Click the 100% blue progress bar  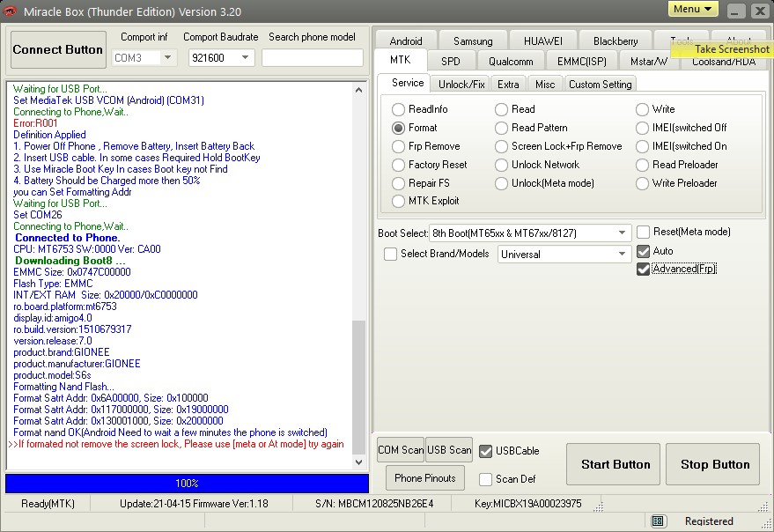(x=187, y=484)
